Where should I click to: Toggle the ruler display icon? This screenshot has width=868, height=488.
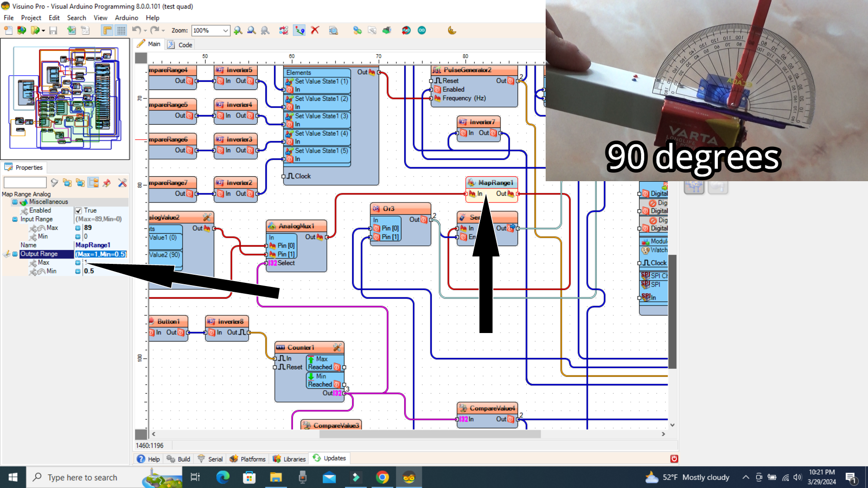(107, 30)
